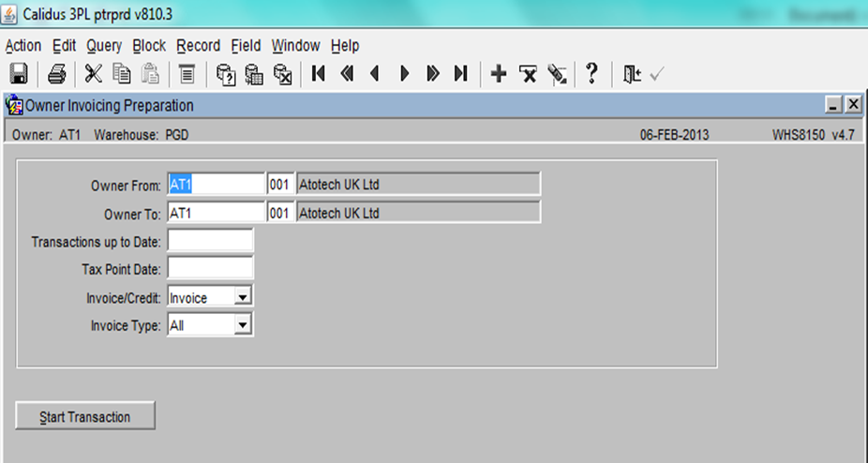Expand the Invoice/Credit dropdown

point(243,297)
